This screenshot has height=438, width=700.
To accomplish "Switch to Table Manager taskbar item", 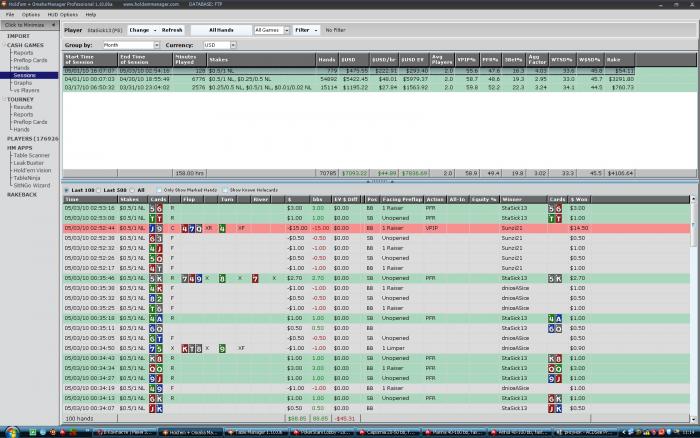I will (x=255, y=432).
